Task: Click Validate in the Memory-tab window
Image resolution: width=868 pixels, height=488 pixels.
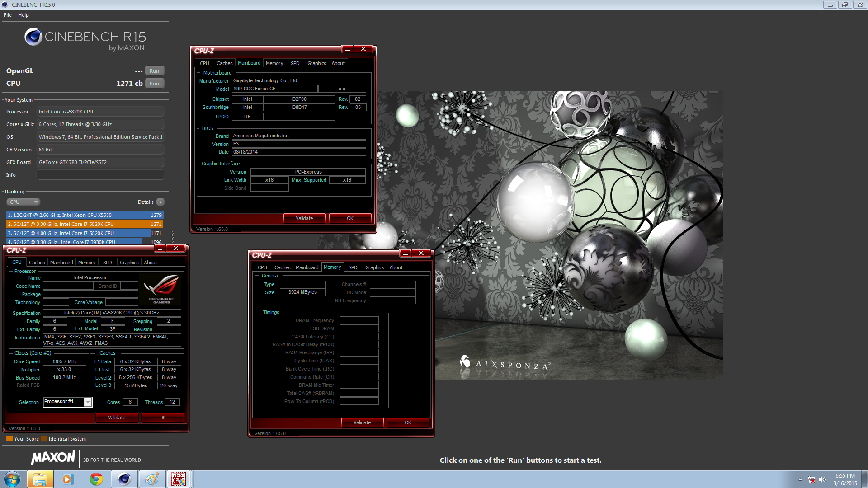Action: [x=362, y=422]
